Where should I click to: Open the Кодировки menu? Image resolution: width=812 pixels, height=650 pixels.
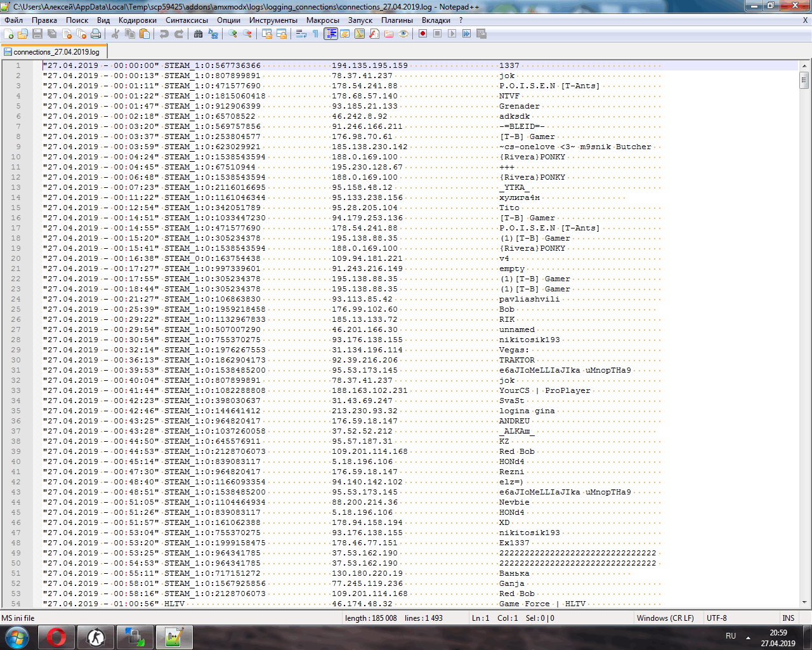pos(138,20)
